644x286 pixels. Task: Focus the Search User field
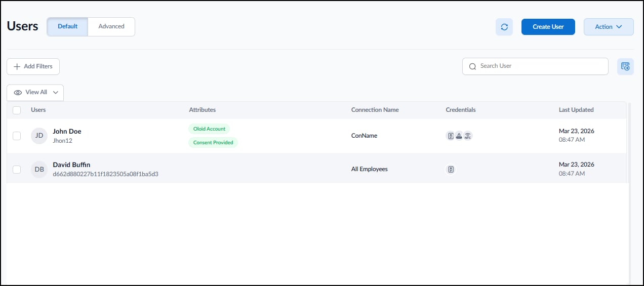tap(535, 66)
